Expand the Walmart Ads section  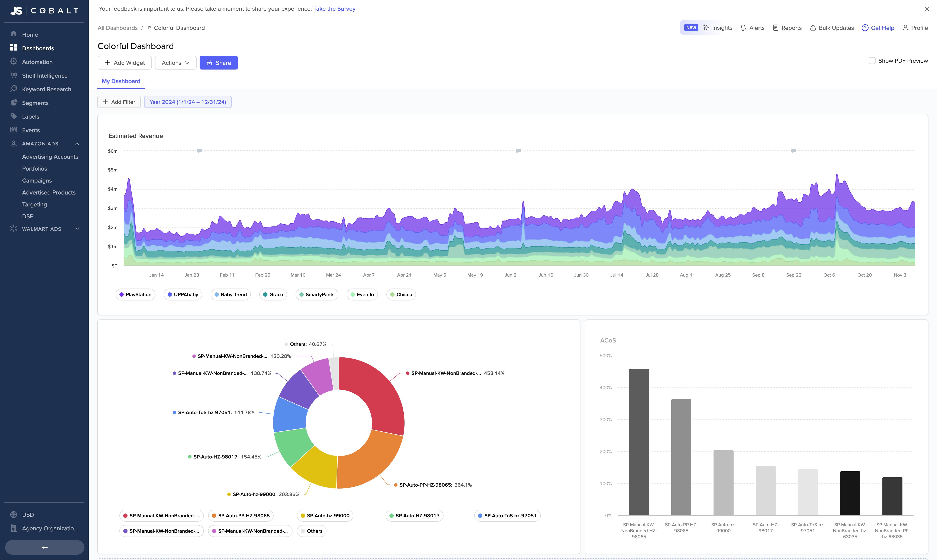point(77,229)
